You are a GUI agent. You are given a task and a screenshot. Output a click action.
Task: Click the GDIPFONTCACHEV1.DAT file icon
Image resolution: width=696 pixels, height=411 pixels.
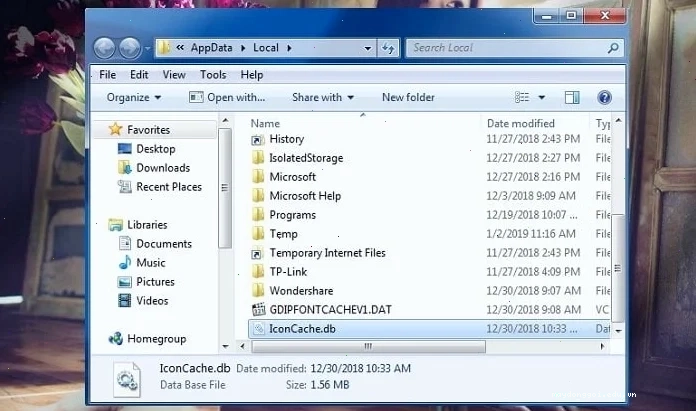(x=258, y=309)
